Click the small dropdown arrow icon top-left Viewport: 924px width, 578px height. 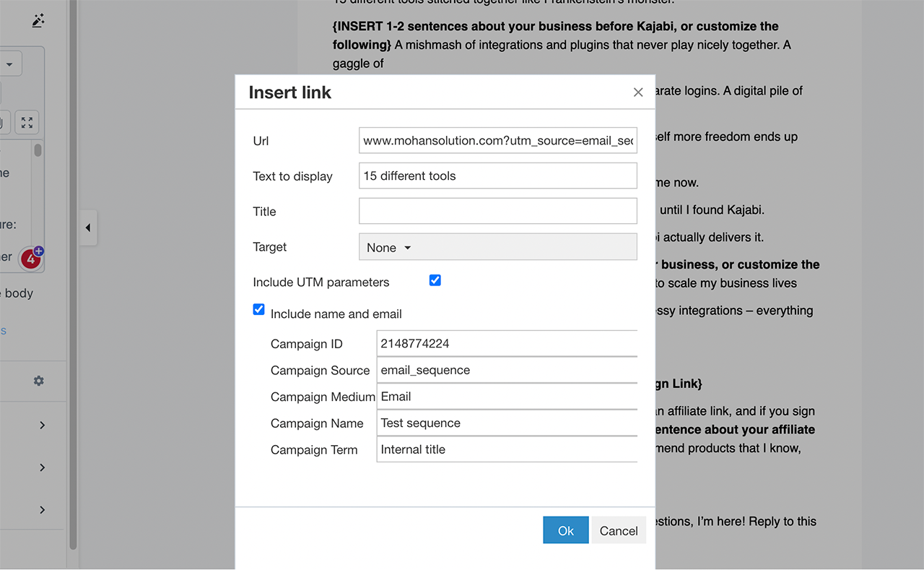click(9, 64)
